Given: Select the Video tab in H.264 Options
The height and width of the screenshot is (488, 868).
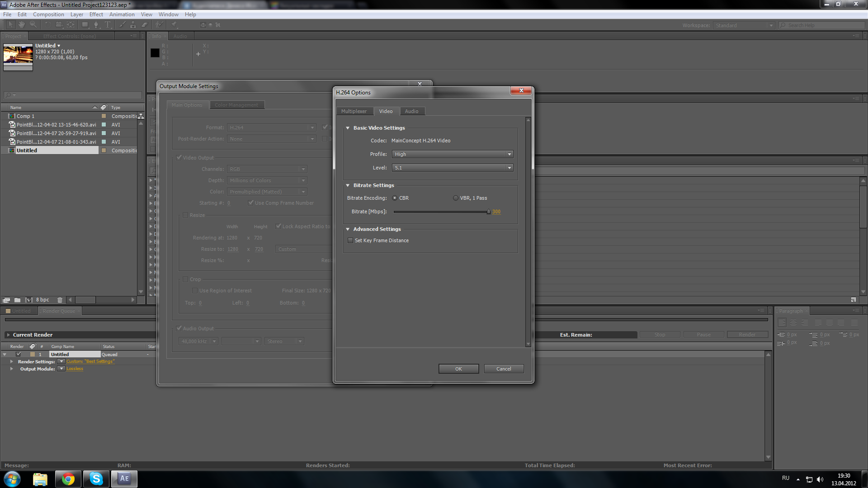Looking at the screenshot, I should (x=385, y=111).
